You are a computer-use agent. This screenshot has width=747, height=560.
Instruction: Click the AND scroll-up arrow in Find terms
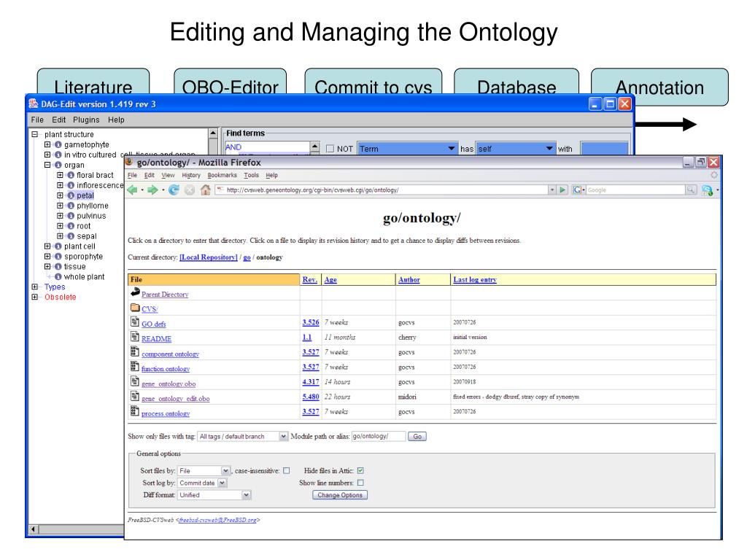point(315,145)
